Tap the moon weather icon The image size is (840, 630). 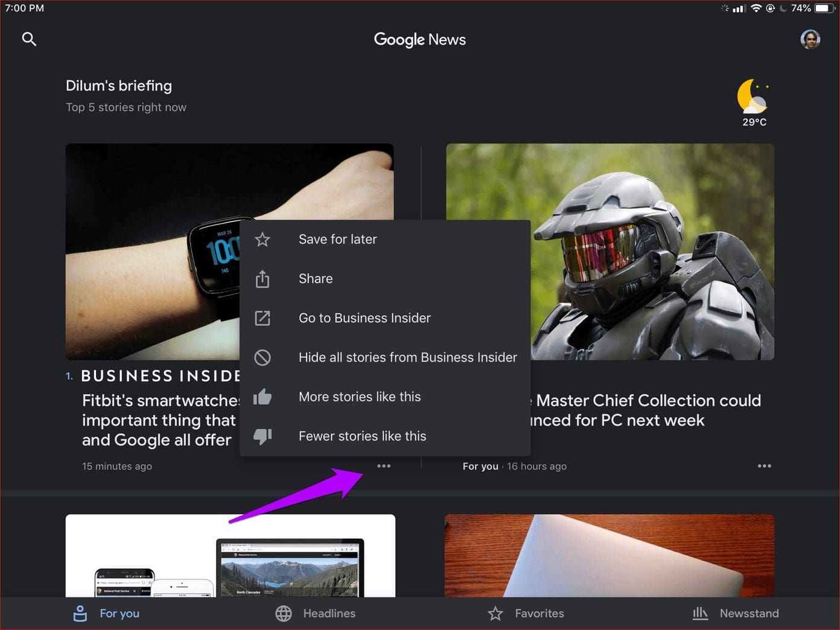(753, 96)
